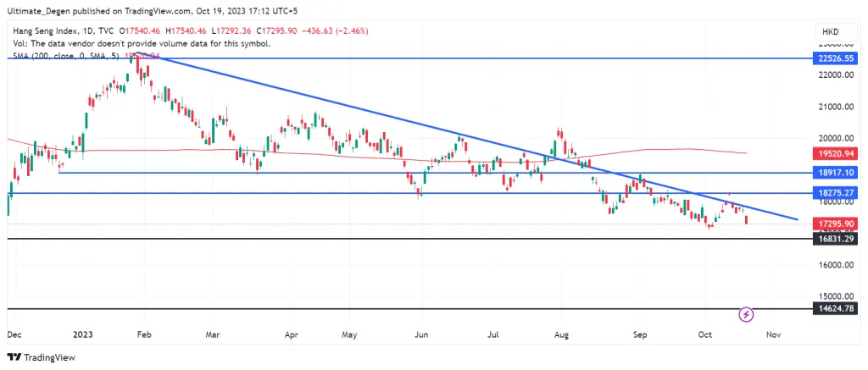868x370 pixels.
Task: Click the 2023 label on time axis
Action: 82,334
